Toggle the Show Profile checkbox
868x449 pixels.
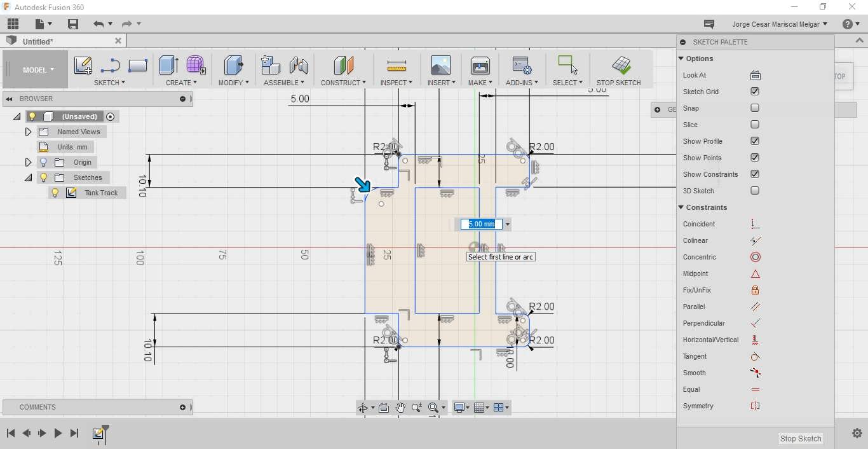coord(755,141)
